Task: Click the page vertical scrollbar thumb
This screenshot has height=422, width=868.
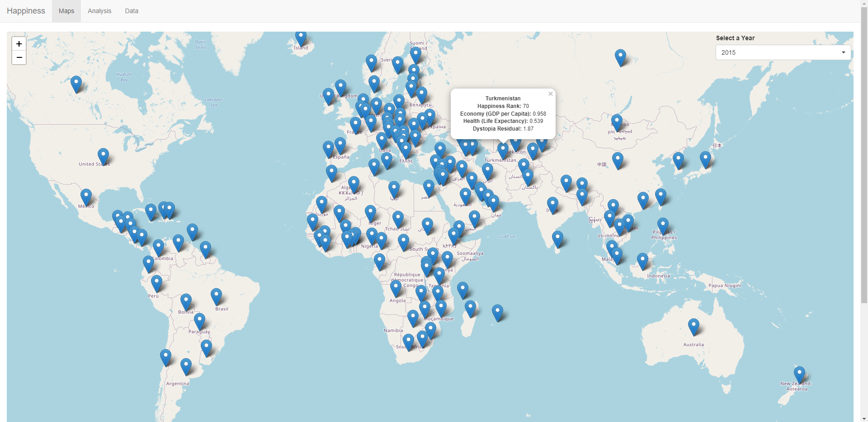Action: click(864, 154)
